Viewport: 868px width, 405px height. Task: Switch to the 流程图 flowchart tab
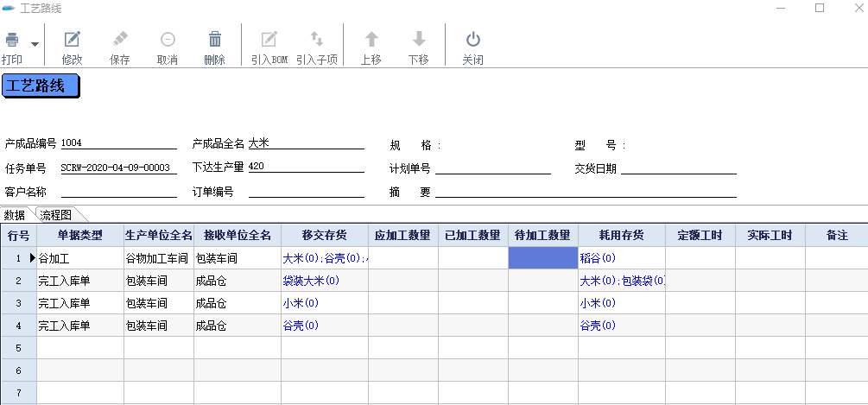pos(57,215)
